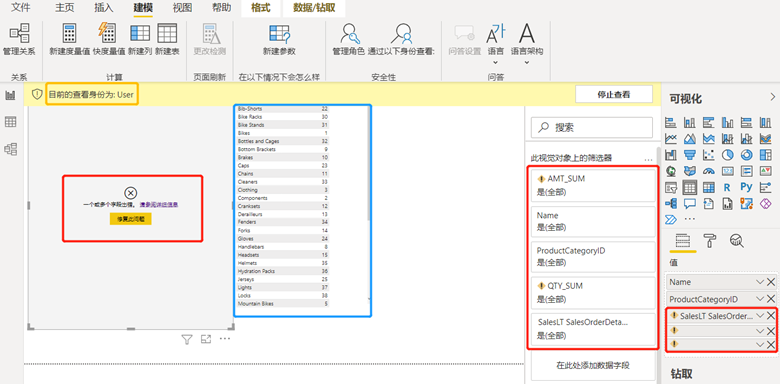Viewport: 780px width, 384px height.
Task: Select the donut chart visual
Action: (746, 155)
